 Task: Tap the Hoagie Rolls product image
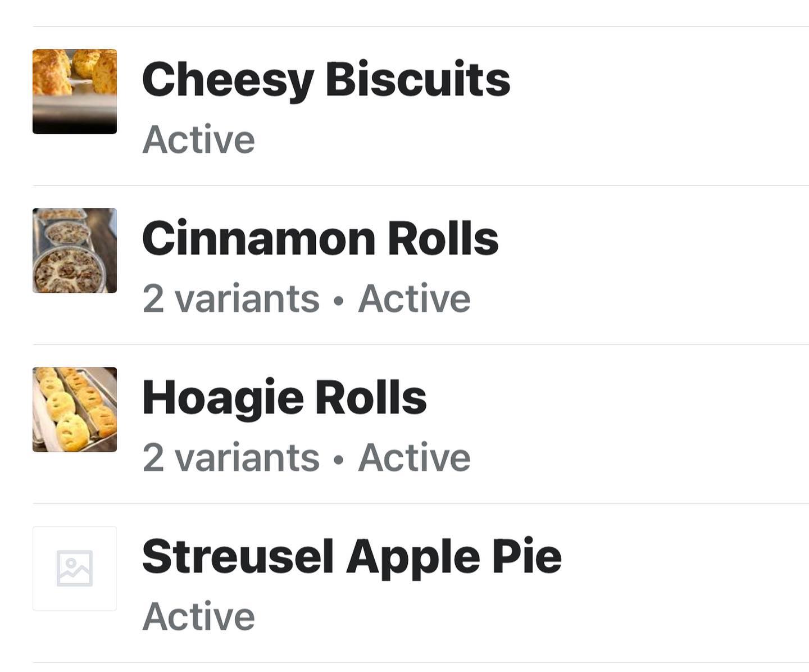click(x=75, y=410)
